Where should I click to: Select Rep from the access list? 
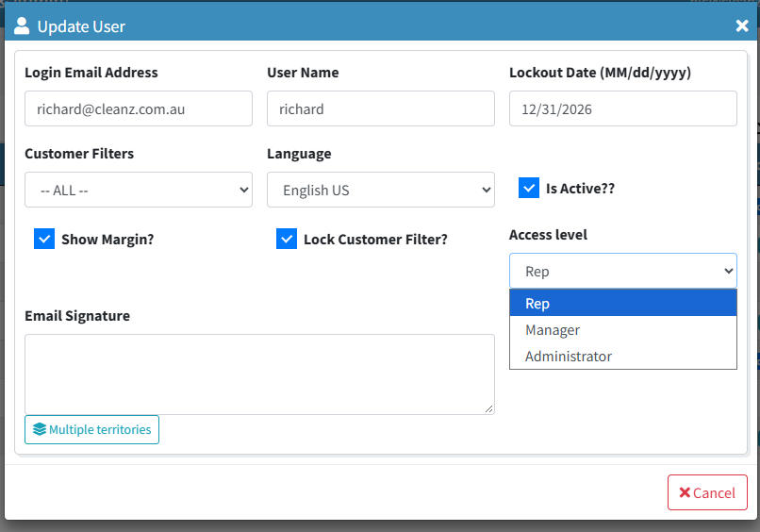pos(623,303)
